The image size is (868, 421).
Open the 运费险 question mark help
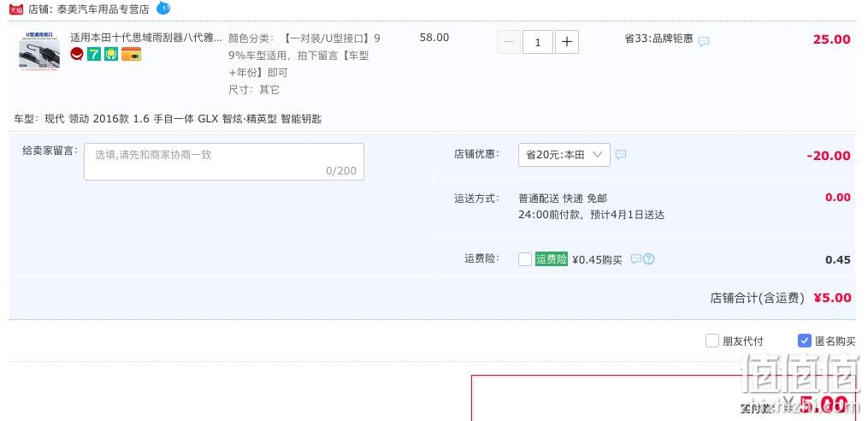pos(649,258)
